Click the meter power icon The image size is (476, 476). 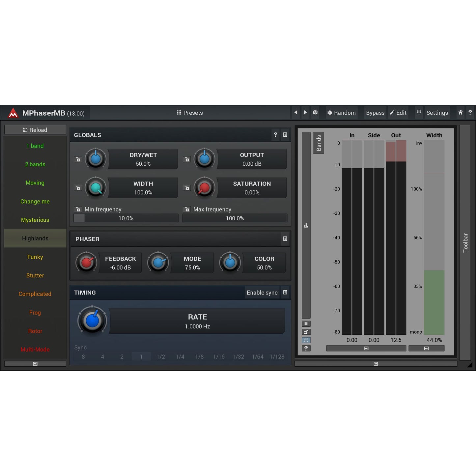point(306,340)
